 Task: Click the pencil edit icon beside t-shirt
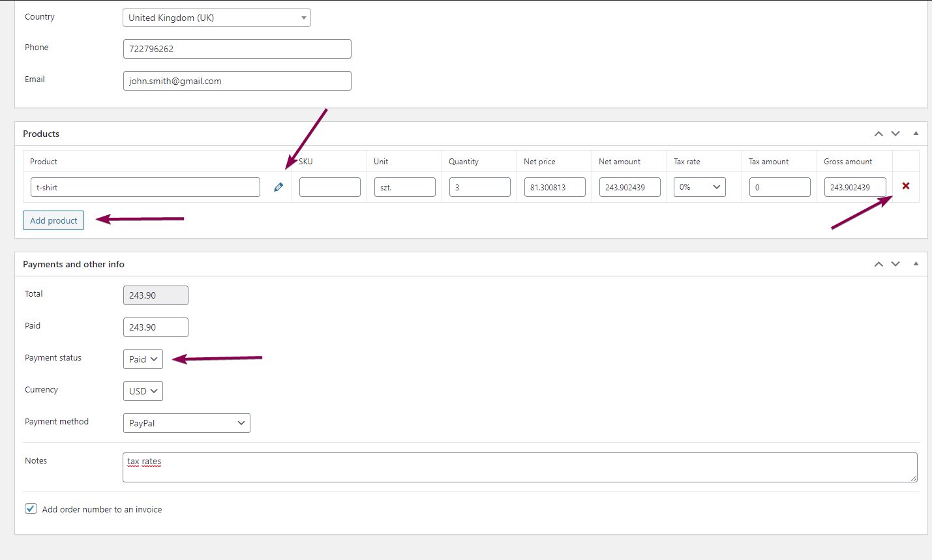tap(278, 187)
